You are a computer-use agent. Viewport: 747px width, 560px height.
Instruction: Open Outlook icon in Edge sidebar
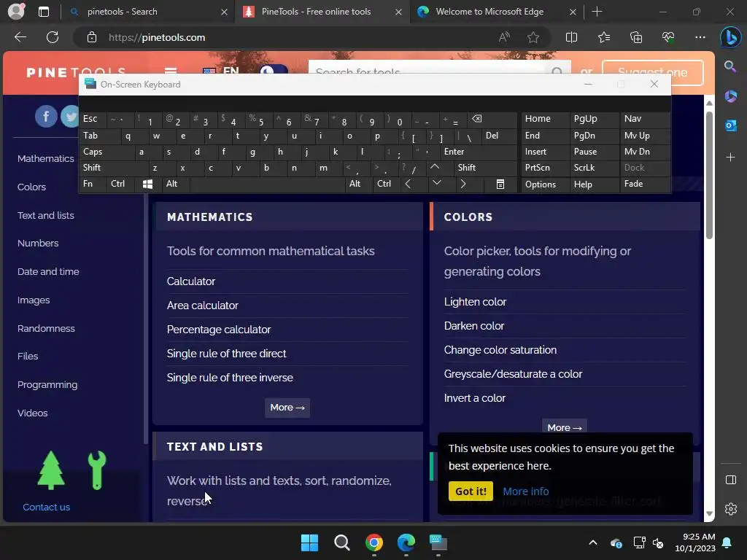(x=730, y=125)
